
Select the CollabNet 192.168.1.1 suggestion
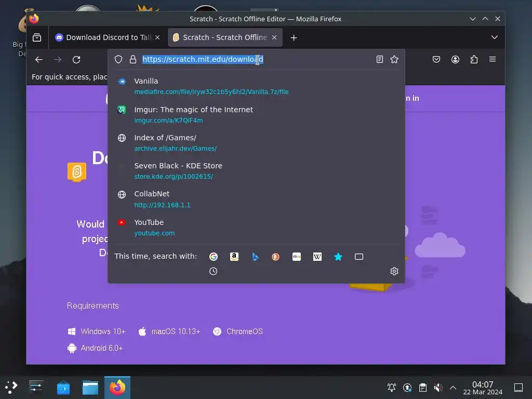pyautogui.click(x=257, y=199)
